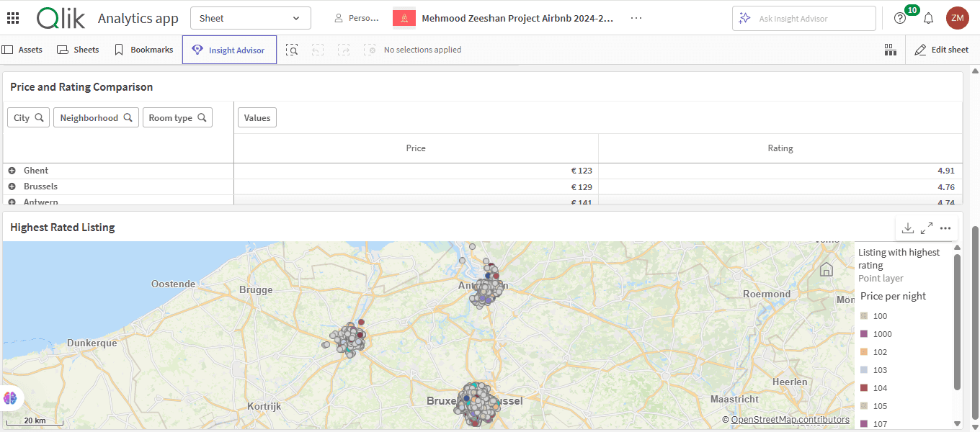Click the Brugge label on the map

click(256, 289)
